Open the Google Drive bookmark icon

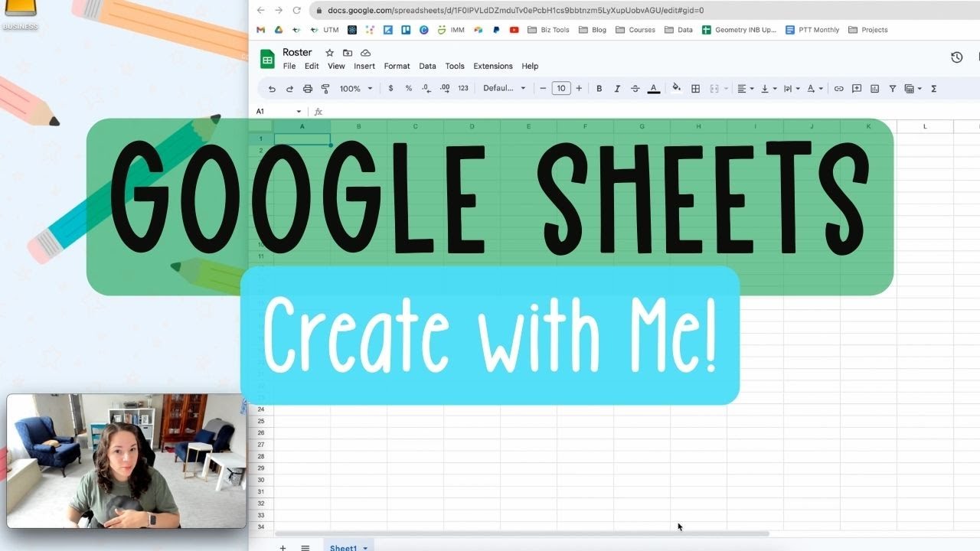pos(279,30)
